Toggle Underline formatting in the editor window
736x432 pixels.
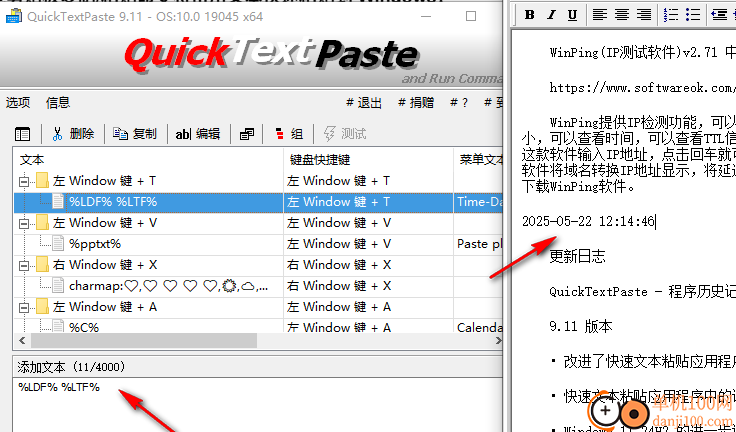click(572, 15)
